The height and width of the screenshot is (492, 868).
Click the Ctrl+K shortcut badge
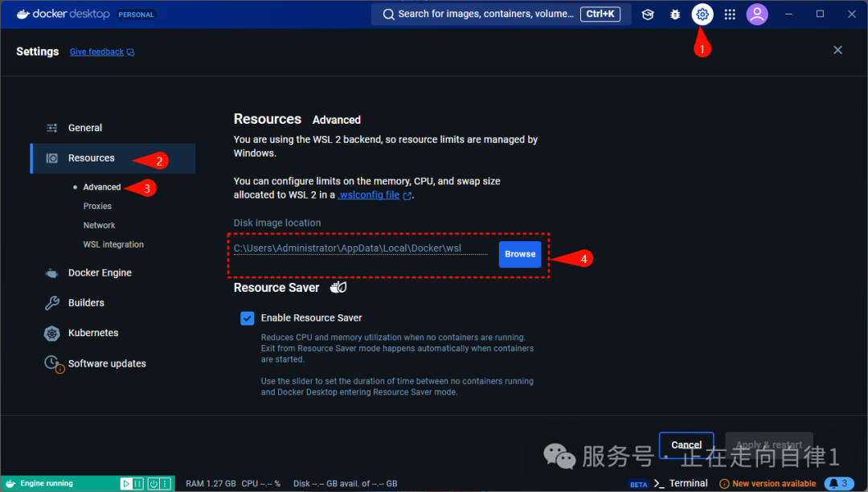[600, 14]
